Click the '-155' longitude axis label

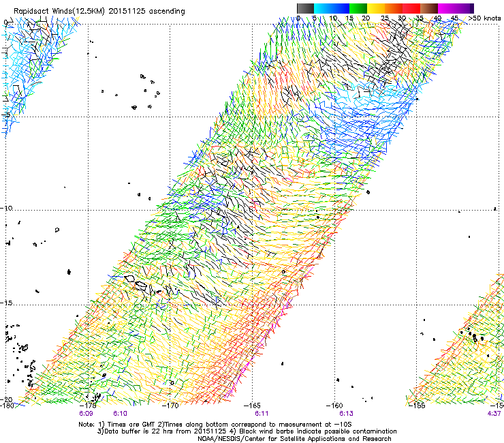[418, 406]
